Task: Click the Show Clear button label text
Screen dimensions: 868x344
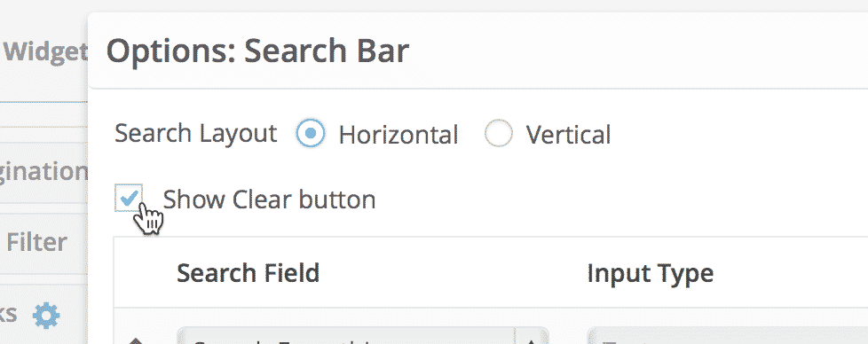Action: pos(269,199)
